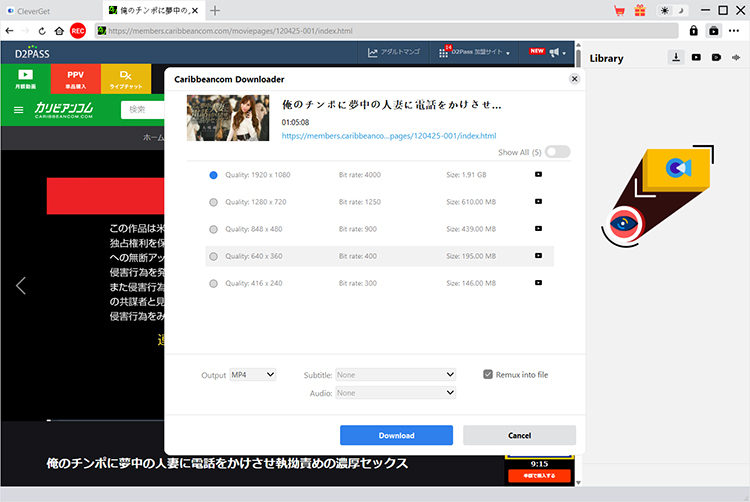The image size is (750, 502).
Task: Select 1920 x 1080 quality radio button
Action: 213,175
